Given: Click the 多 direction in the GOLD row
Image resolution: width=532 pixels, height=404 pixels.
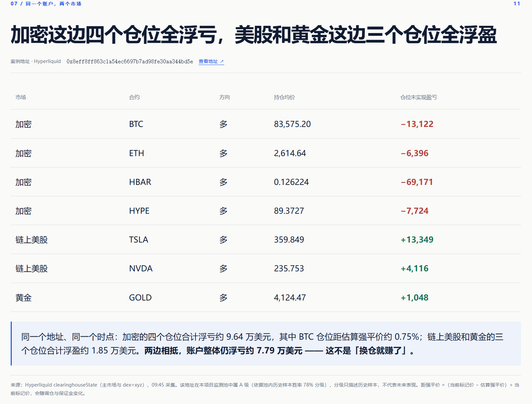Looking at the screenshot, I should tap(223, 297).
